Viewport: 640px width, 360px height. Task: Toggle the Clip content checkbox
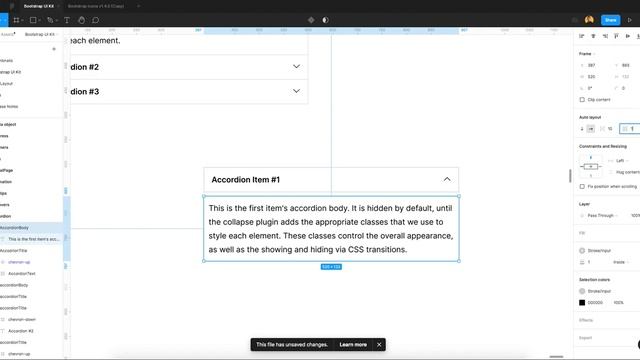tap(582, 100)
